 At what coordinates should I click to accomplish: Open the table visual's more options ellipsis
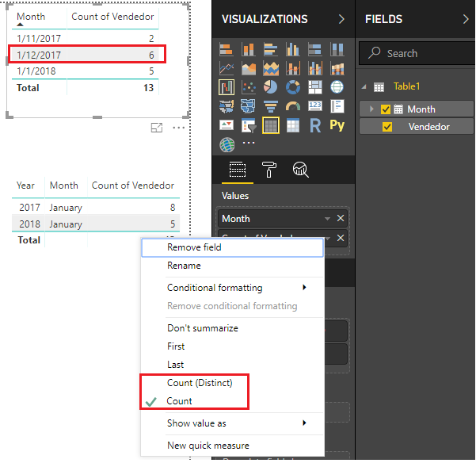[179, 128]
